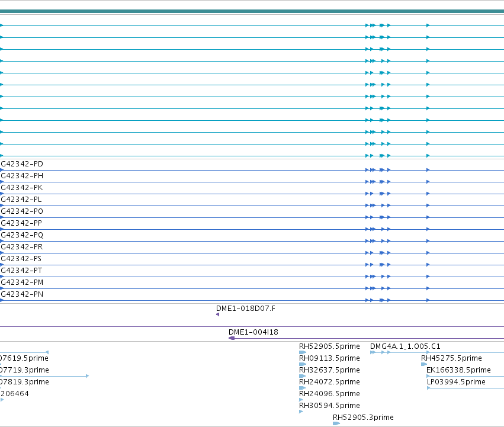
Task: Select the G42342-PK transcript label
Action: 22,188
